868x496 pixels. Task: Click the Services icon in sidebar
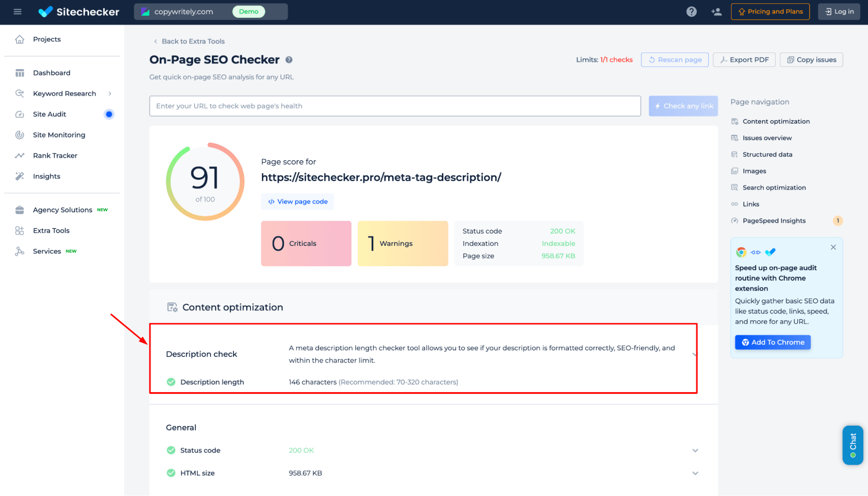coord(20,251)
